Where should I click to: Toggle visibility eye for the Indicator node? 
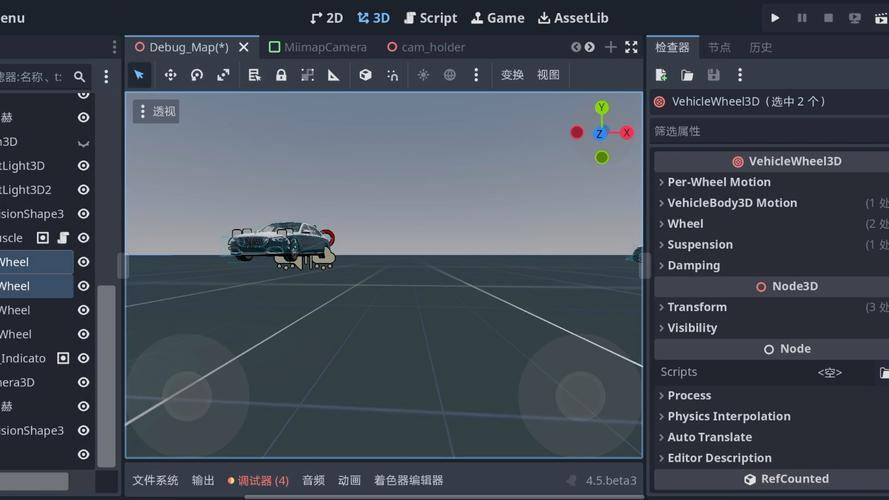coord(84,358)
